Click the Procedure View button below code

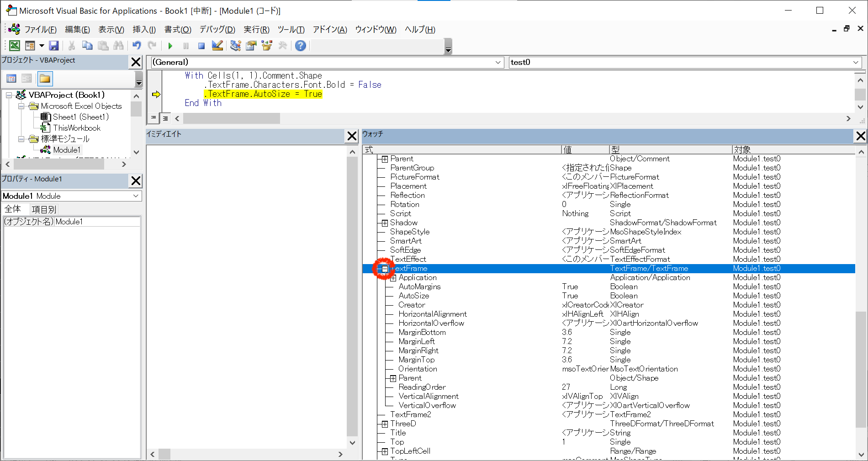(153, 118)
